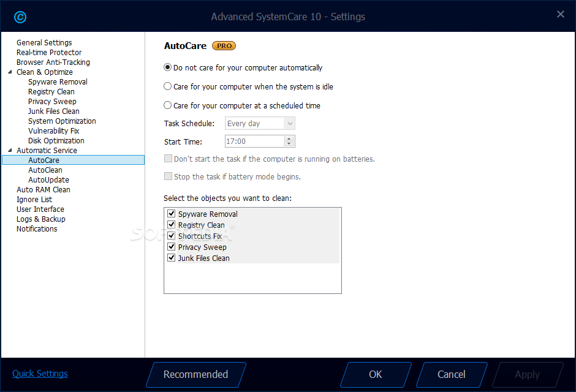Collapse the Automatic Service tree node
Image resolution: width=576 pixels, height=392 pixels.
pyautogui.click(x=10, y=150)
